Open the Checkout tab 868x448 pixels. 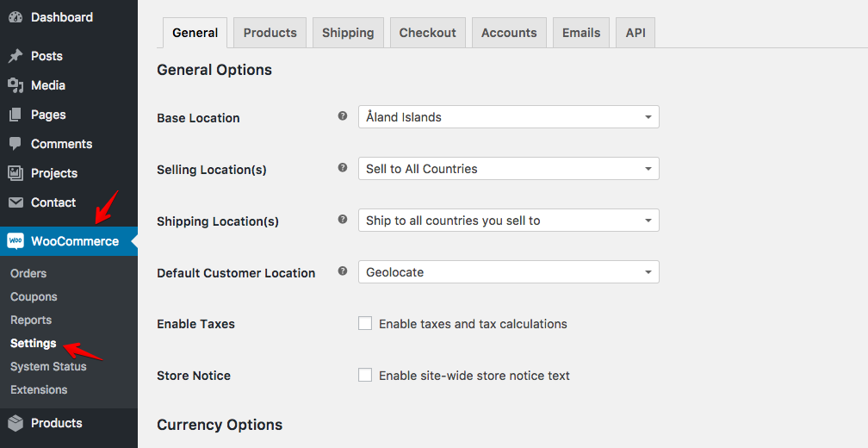(428, 33)
